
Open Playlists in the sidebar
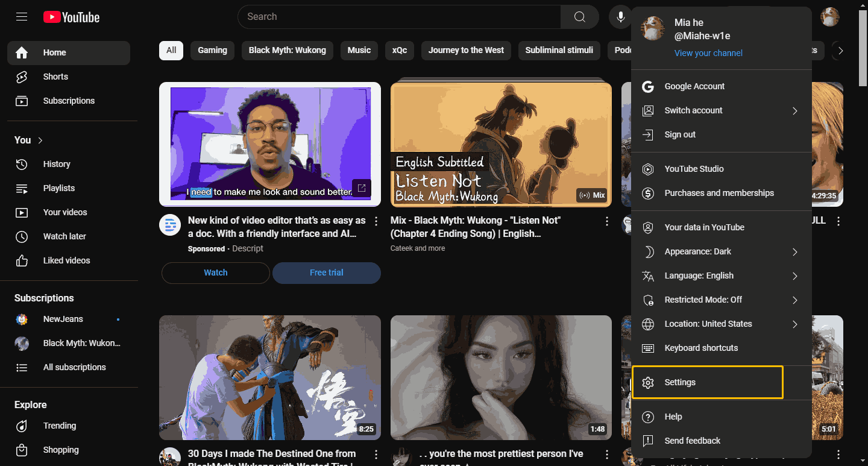[x=69, y=188]
